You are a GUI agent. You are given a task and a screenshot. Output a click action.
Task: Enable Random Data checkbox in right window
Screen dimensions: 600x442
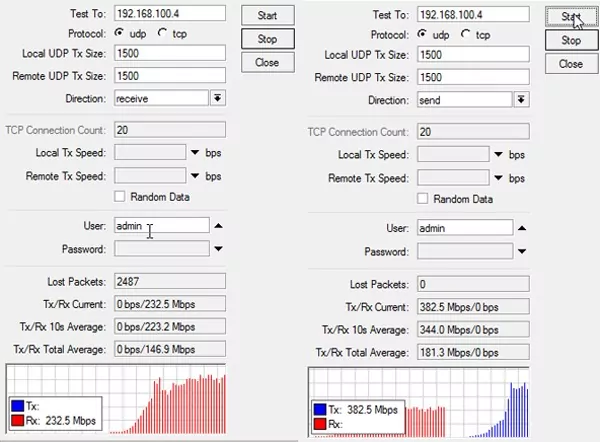422,199
